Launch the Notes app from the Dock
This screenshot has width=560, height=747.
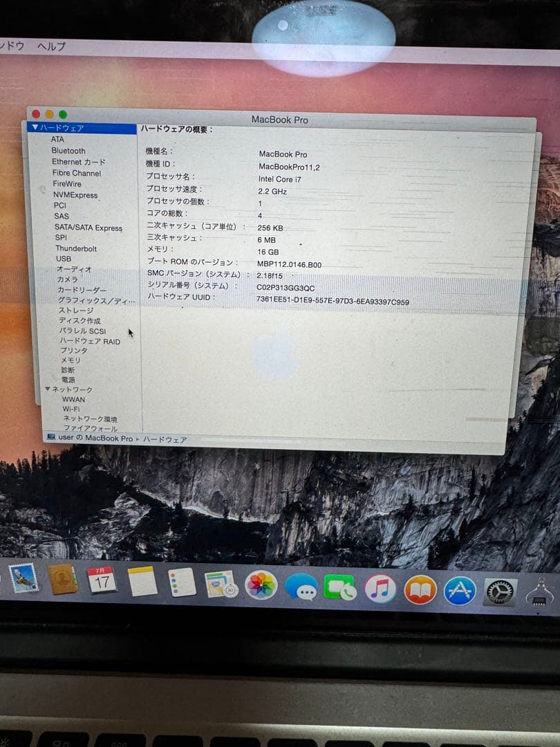tap(142, 581)
